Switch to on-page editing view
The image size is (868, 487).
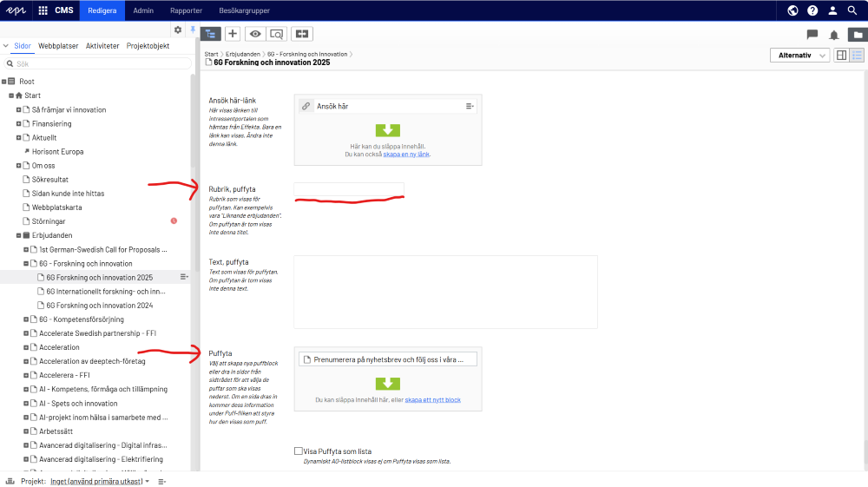[841, 56]
